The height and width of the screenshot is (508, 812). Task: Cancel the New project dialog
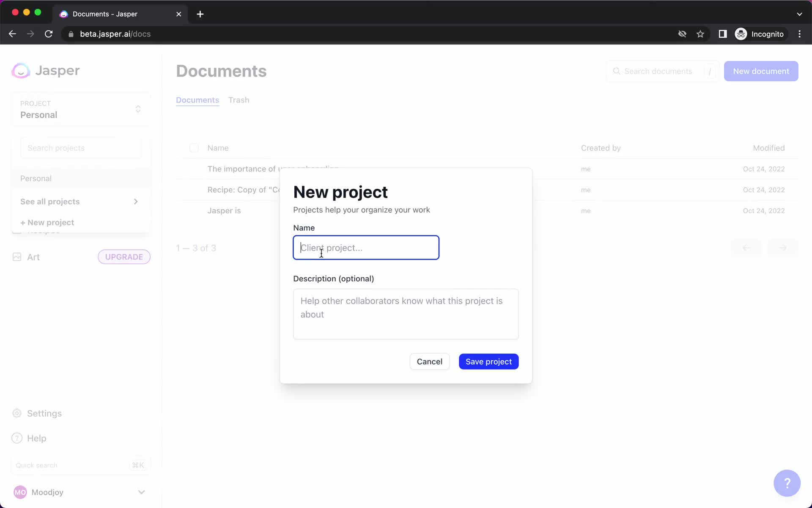(429, 362)
